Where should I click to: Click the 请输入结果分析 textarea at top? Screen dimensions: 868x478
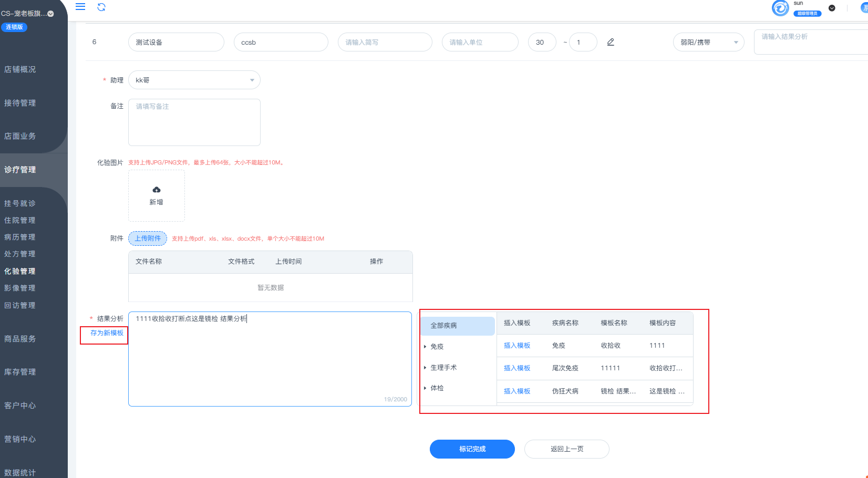pos(811,42)
